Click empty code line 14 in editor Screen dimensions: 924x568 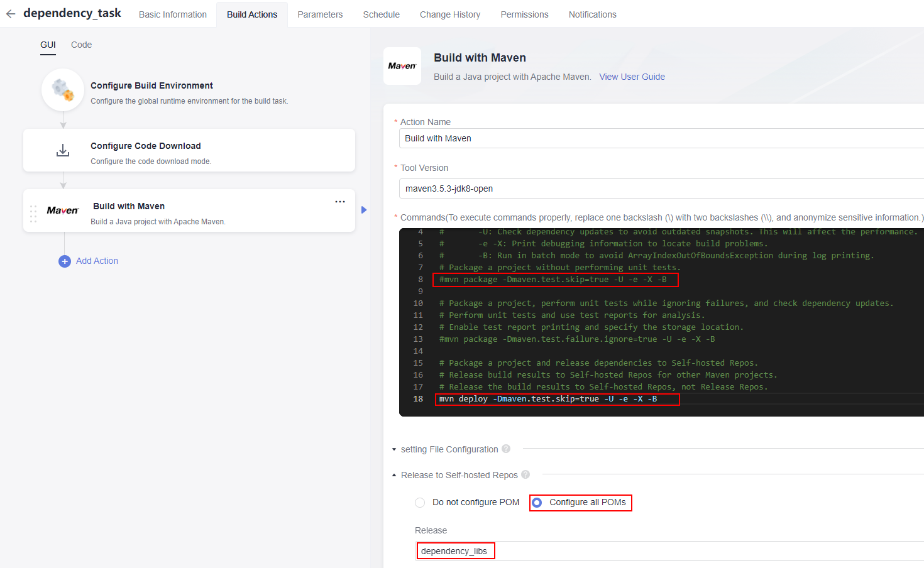coord(661,351)
